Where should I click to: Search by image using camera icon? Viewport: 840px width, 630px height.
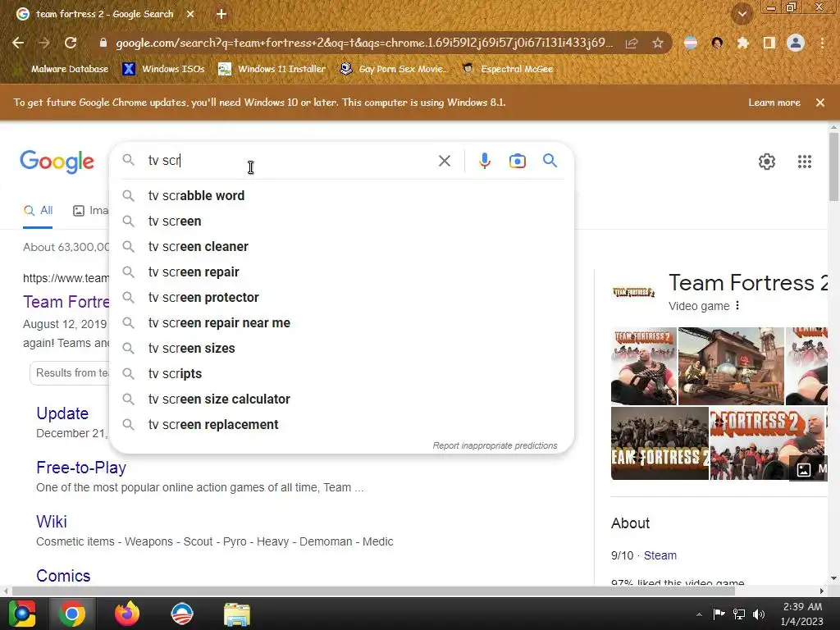tap(518, 161)
